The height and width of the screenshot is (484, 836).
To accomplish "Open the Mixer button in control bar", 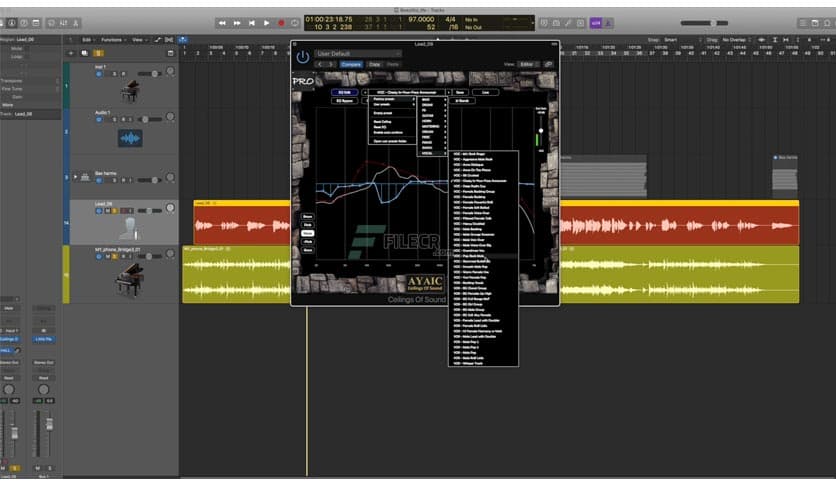I will pyautogui.click(x=63, y=23).
